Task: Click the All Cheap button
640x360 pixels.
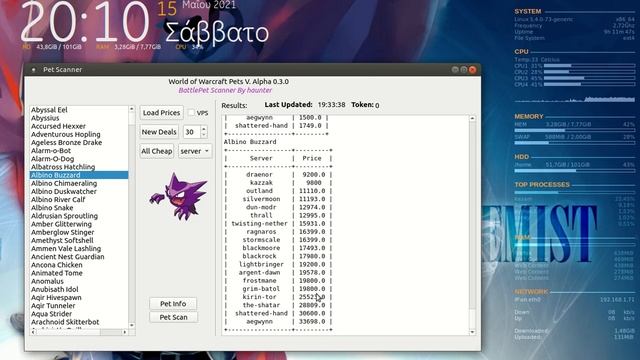Action: pyautogui.click(x=157, y=151)
